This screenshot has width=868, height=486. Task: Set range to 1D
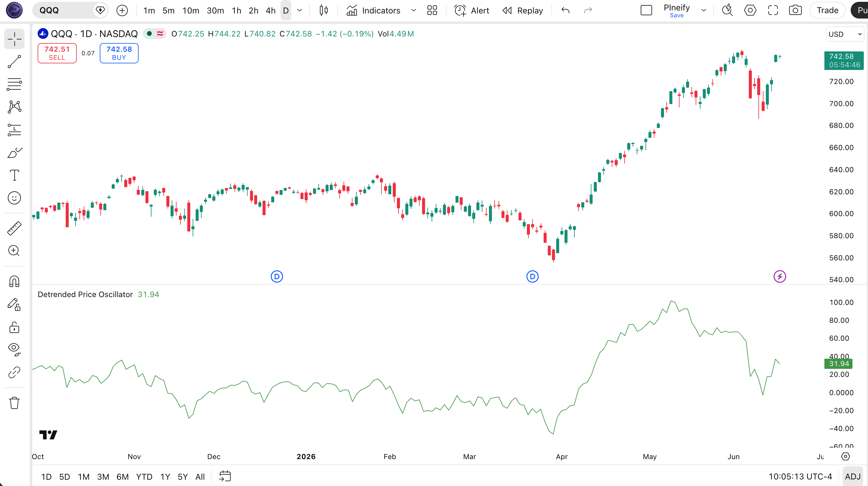click(46, 476)
